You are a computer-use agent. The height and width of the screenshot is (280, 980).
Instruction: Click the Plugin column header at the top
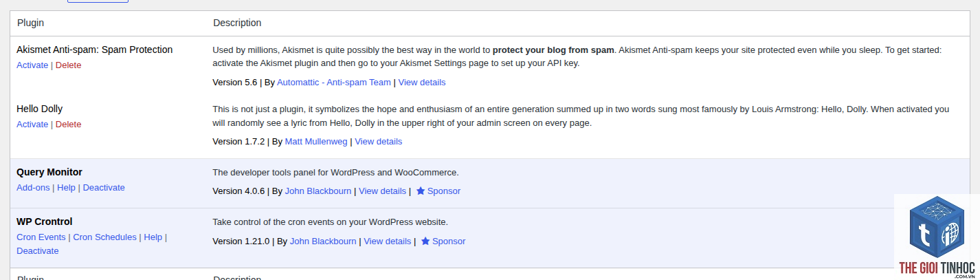click(x=31, y=23)
